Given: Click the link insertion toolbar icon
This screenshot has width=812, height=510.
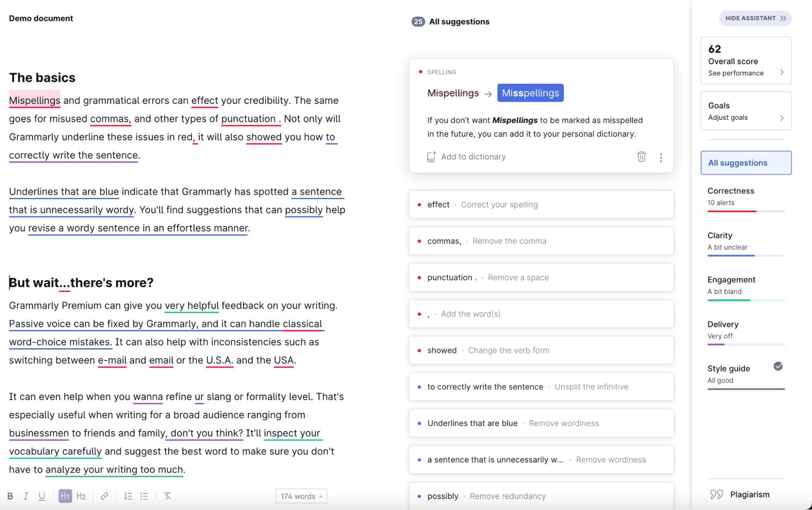Looking at the screenshot, I should [x=104, y=496].
